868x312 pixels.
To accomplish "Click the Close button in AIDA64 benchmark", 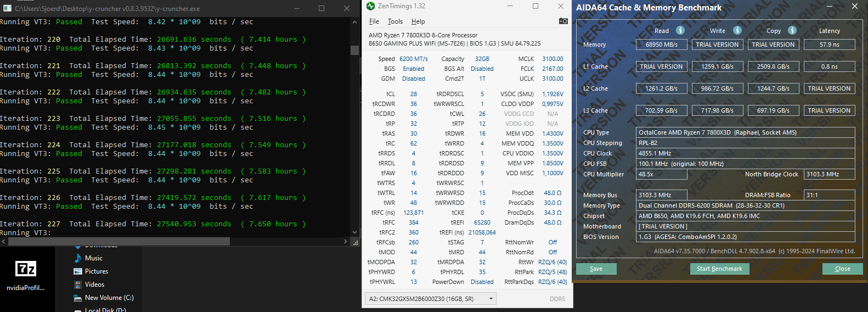I will [843, 269].
